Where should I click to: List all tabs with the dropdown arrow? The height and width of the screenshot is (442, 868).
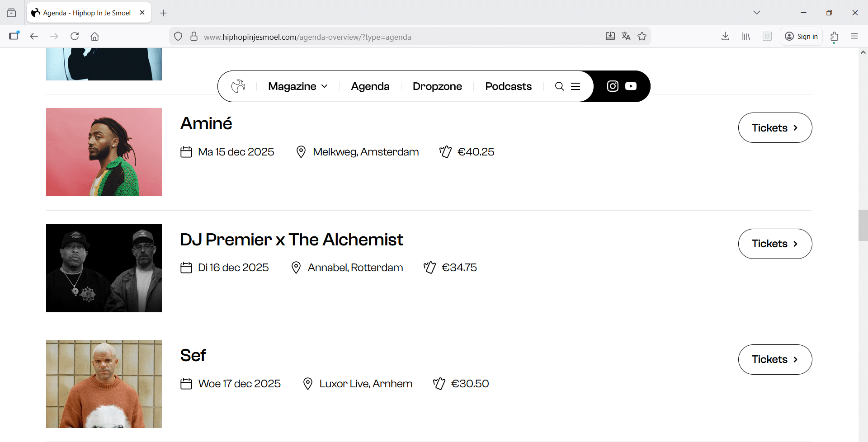pos(757,13)
